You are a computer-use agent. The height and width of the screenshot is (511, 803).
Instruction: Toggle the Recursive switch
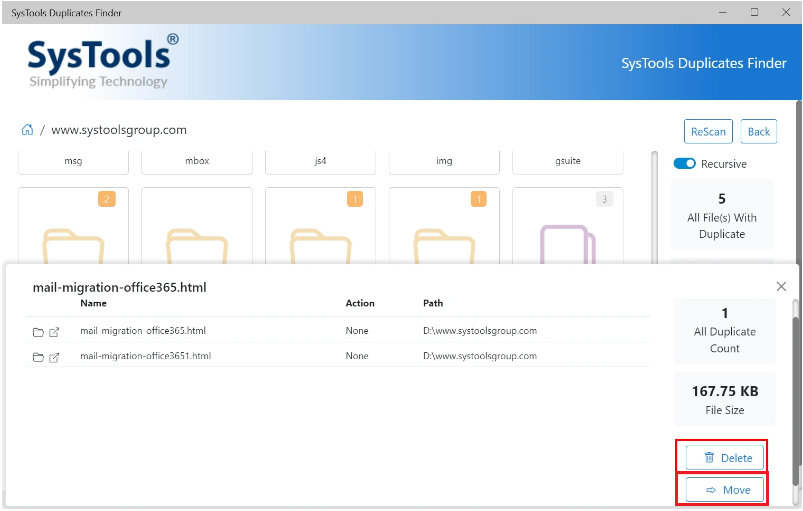point(684,164)
